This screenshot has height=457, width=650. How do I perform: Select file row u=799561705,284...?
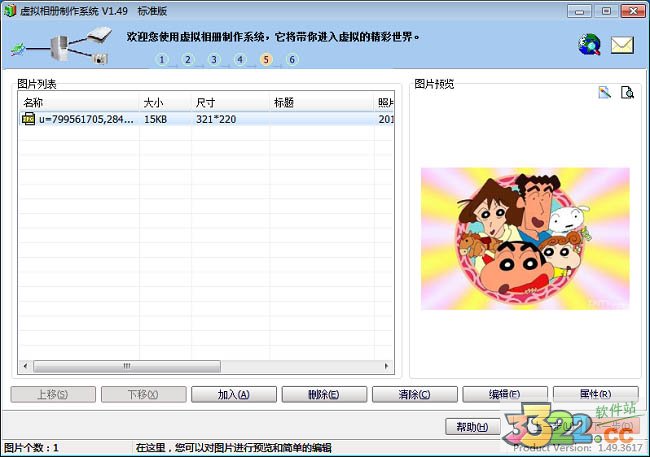pos(206,119)
